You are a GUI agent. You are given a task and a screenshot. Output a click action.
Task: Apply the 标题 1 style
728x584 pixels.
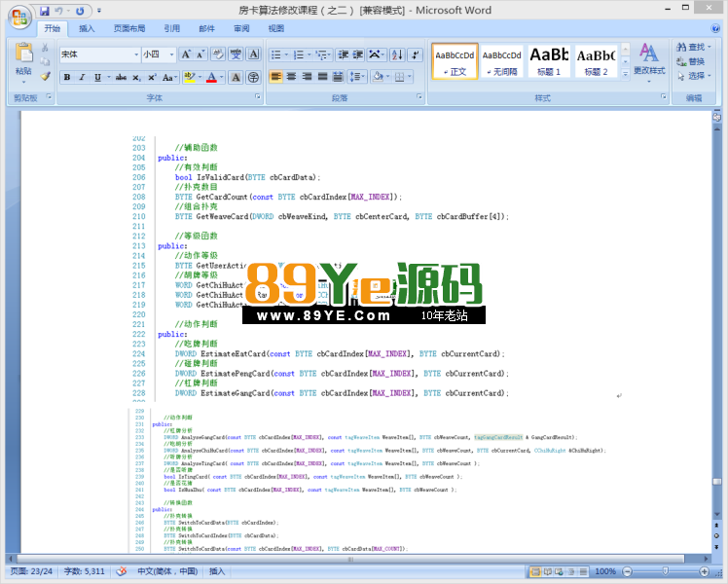pyautogui.click(x=549, y=61)
